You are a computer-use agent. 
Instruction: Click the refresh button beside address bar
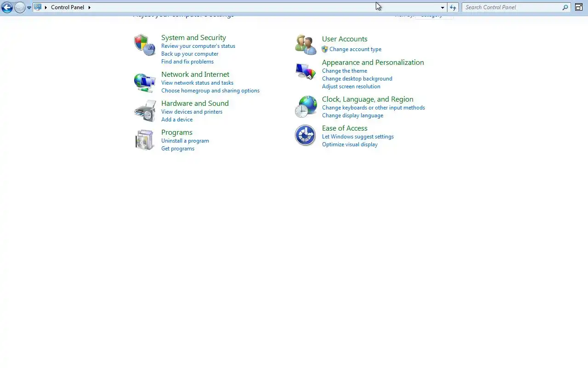(453, 7)
